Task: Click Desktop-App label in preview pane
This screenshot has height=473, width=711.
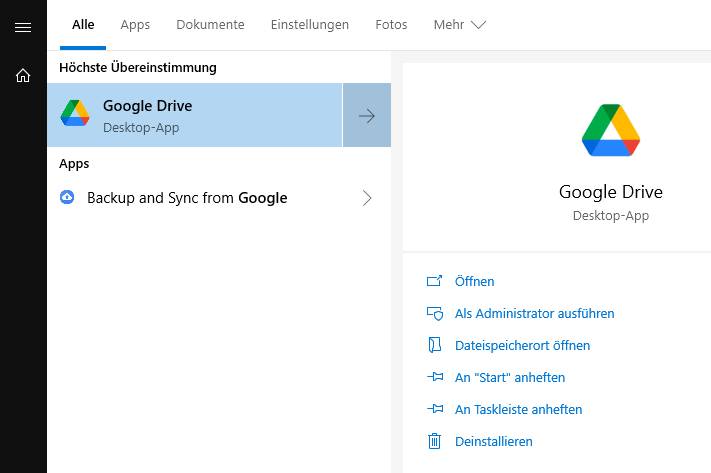Action: click(x=611, y=216)
